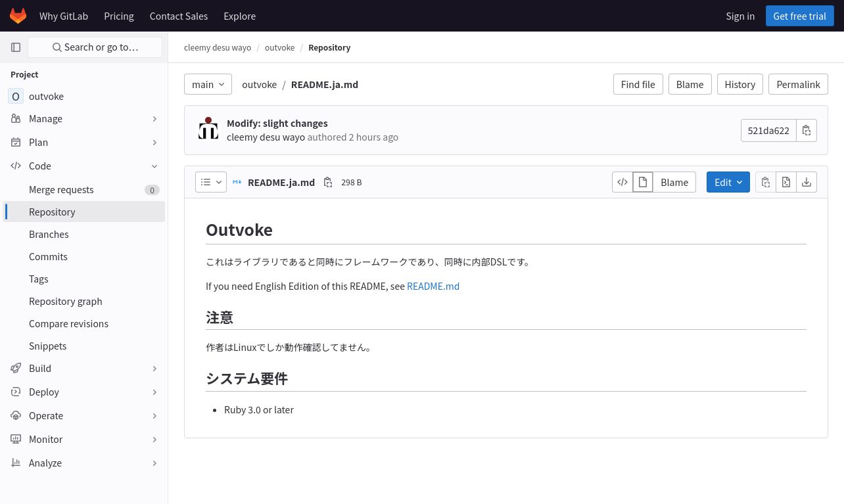Expand the Plan menu chevron

[x=154, y=143]
